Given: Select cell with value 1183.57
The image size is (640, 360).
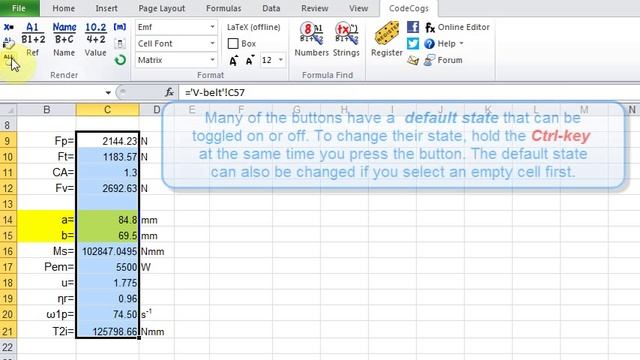Looking at the screenshot, I should (107, 157).
